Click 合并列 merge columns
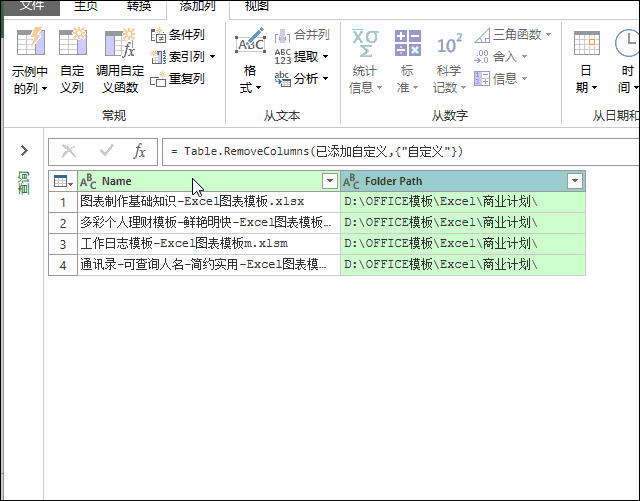Screen dimensions: 640x501 coord(302,35)
